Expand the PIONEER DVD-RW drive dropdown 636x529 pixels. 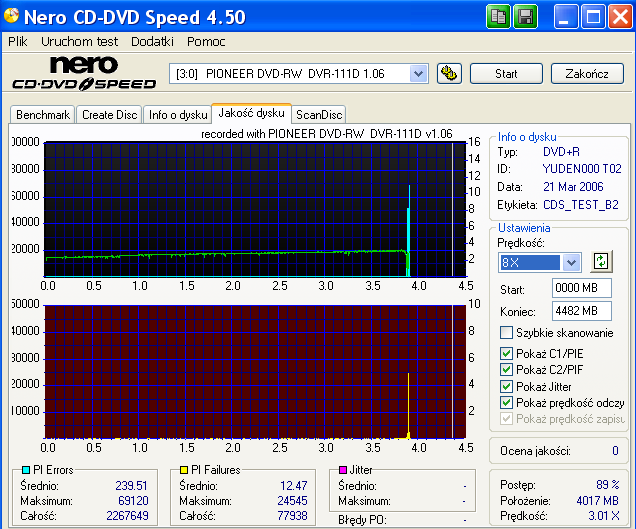(418, 74)
